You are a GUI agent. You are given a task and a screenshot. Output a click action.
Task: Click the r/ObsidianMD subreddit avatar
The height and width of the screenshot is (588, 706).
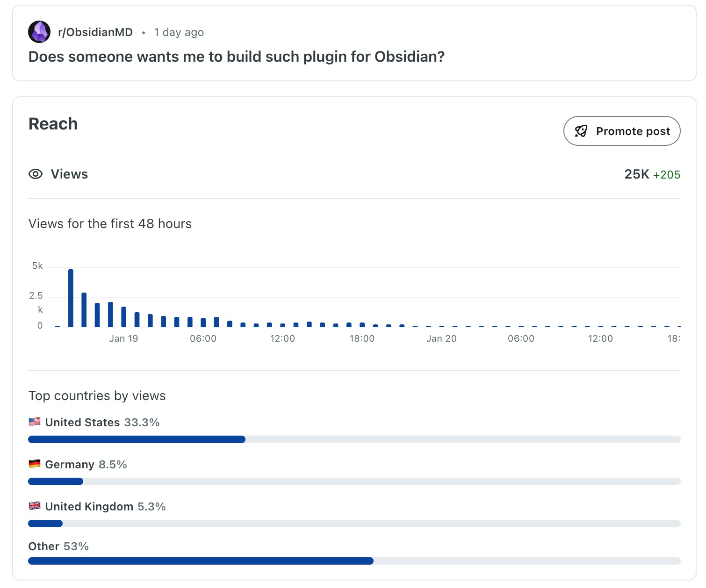(39, 32)
